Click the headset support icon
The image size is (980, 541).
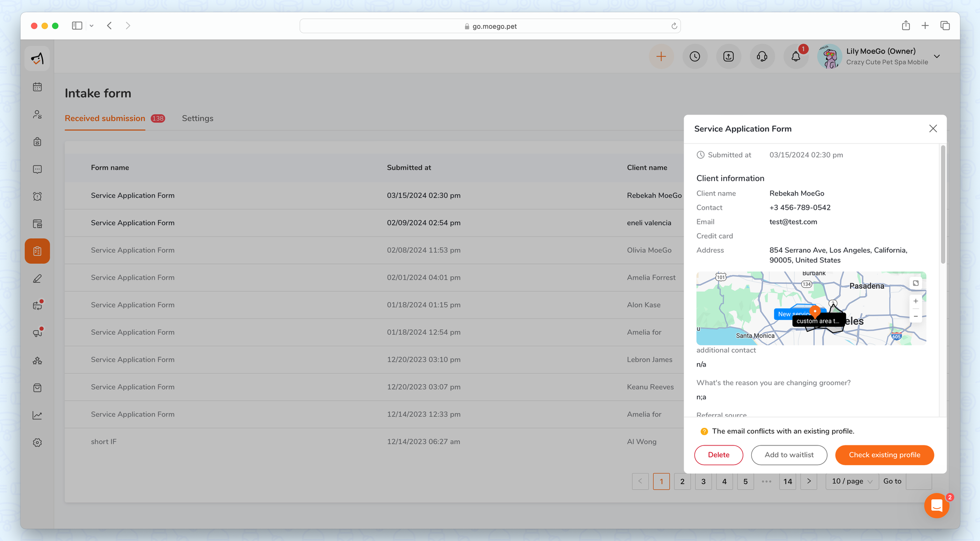tap(762, 57)
